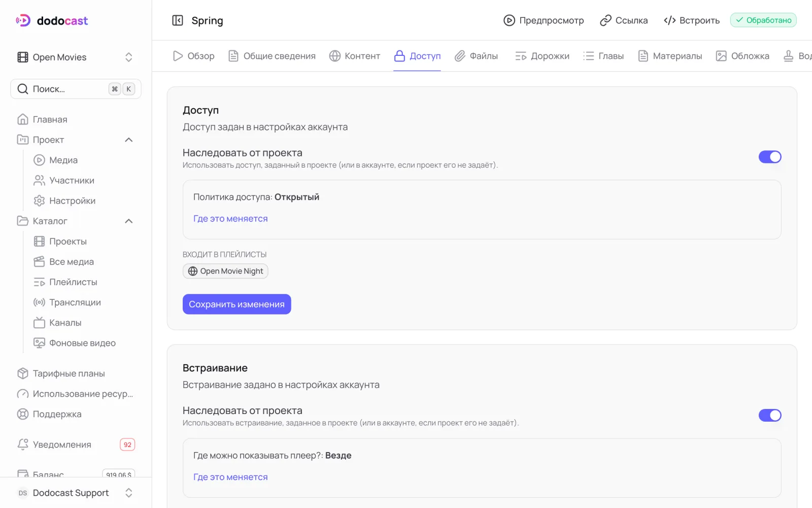Click Сохранить изменения button
The width and height of the screenshot is (812, 508).
click(237, 304)
